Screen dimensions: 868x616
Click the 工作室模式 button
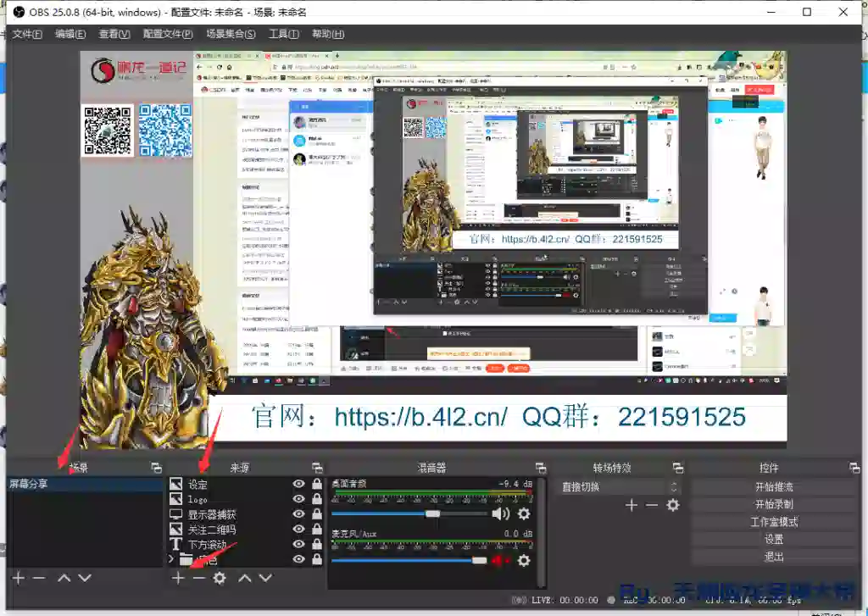(774, 522)
